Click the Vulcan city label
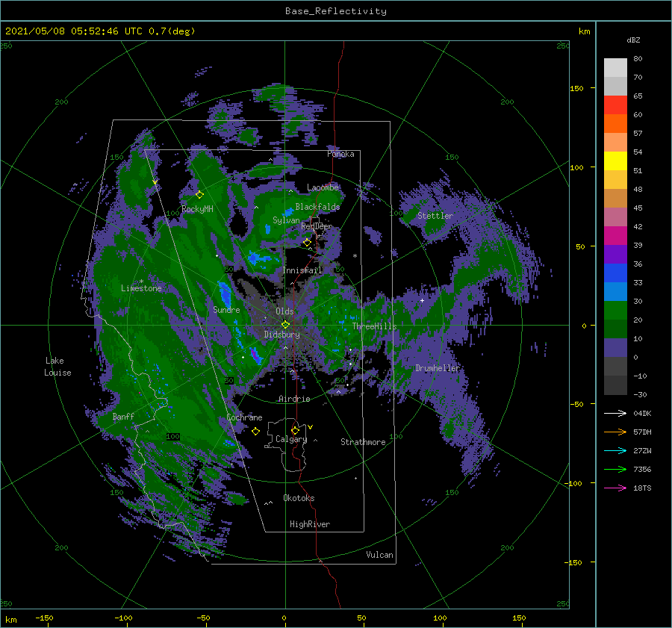This screenshot has width=672, height=628. [x=379, y=555]
